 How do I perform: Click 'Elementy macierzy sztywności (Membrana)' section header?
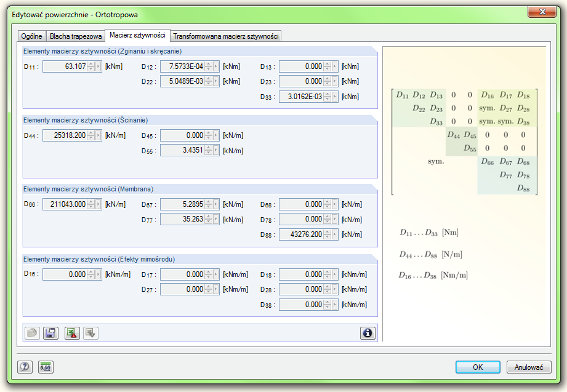(88, 189)
